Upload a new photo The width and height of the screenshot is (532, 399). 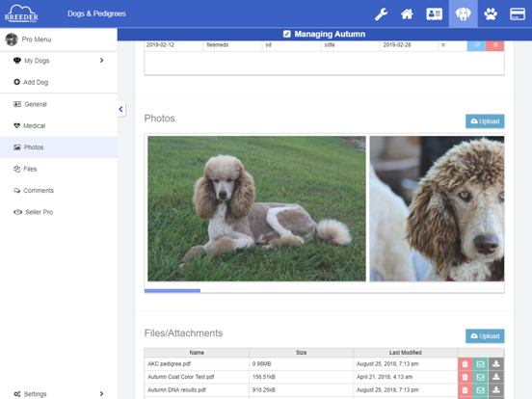(x=485, y=121)
